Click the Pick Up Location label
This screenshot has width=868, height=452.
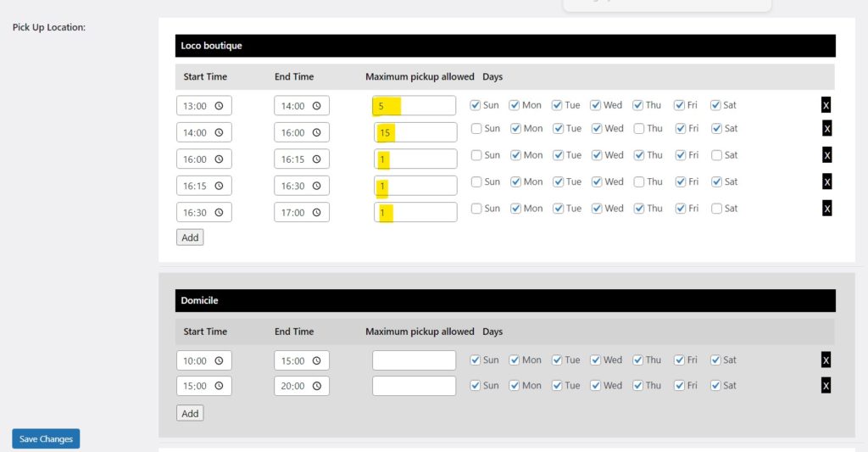tap(49, 27)
